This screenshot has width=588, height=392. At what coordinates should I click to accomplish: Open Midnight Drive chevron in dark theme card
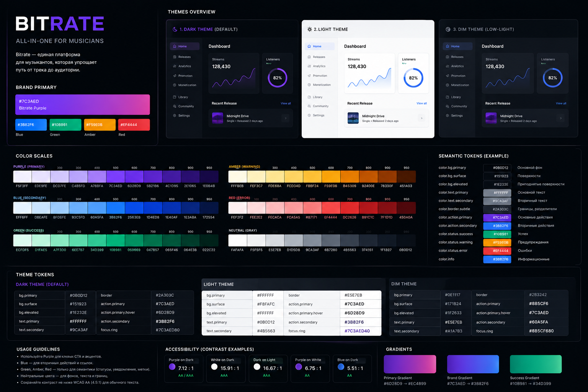pyautogui.click(x=286, y=118)
